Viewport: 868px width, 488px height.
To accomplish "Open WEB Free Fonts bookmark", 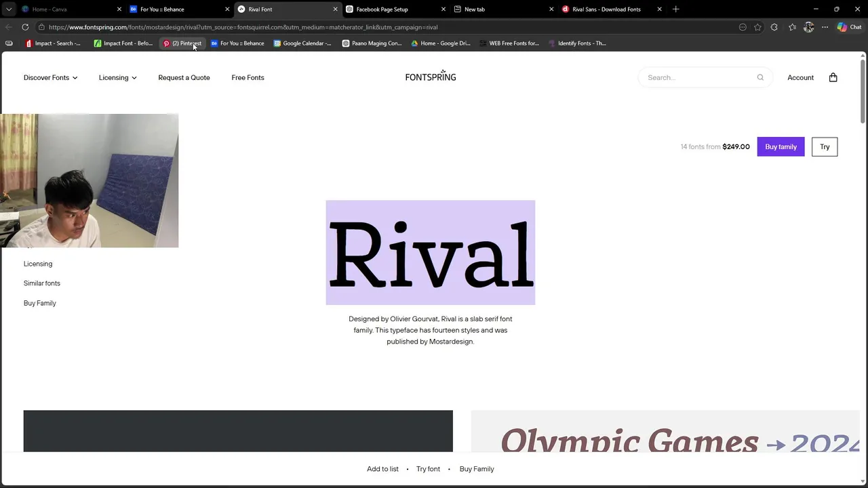I will point(509,43).
